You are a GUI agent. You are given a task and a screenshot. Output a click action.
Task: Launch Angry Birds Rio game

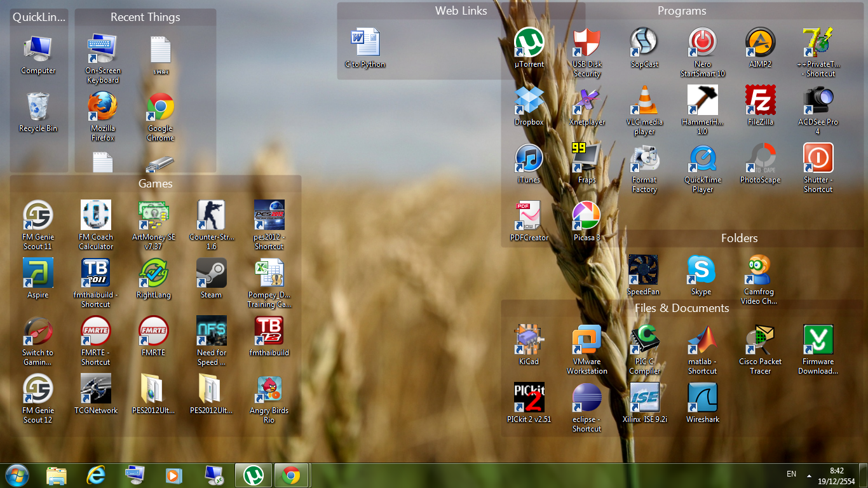click(269, 400)
